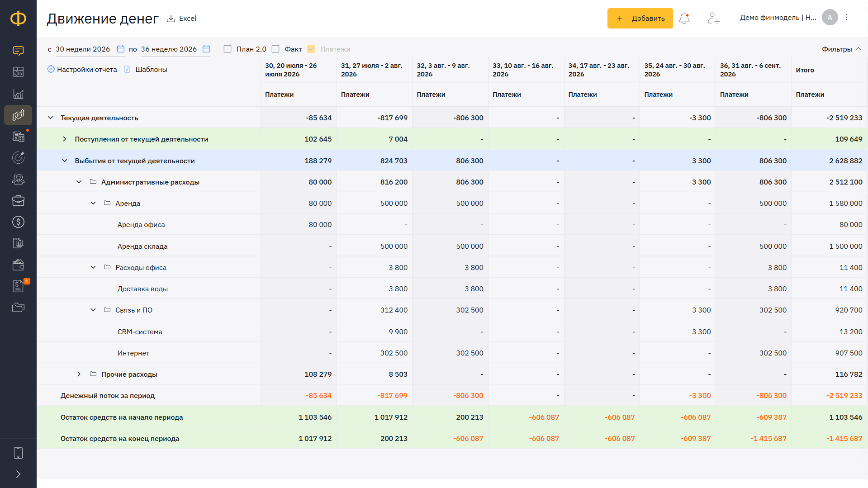Viewport: 868px width, 488px height.
Task: Open the user avatar A
Action: pyautogui.click(x=830, y=18)
